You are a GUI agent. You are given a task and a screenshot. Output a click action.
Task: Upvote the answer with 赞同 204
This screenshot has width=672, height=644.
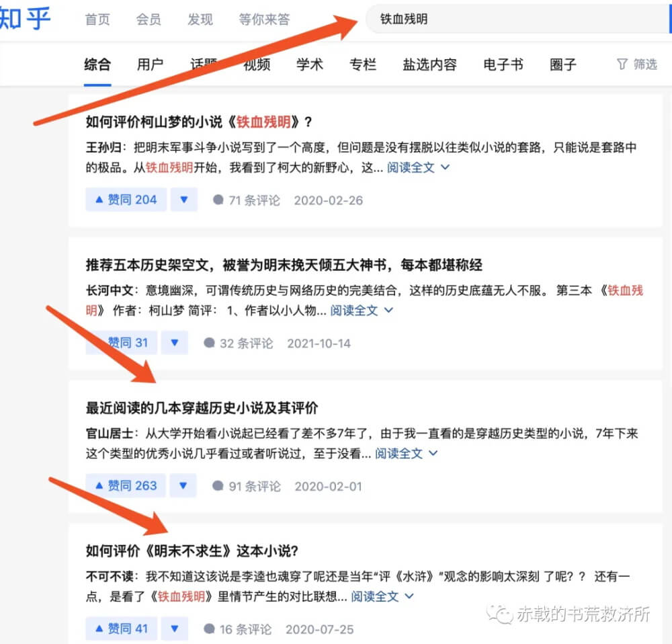pos(126,200)
